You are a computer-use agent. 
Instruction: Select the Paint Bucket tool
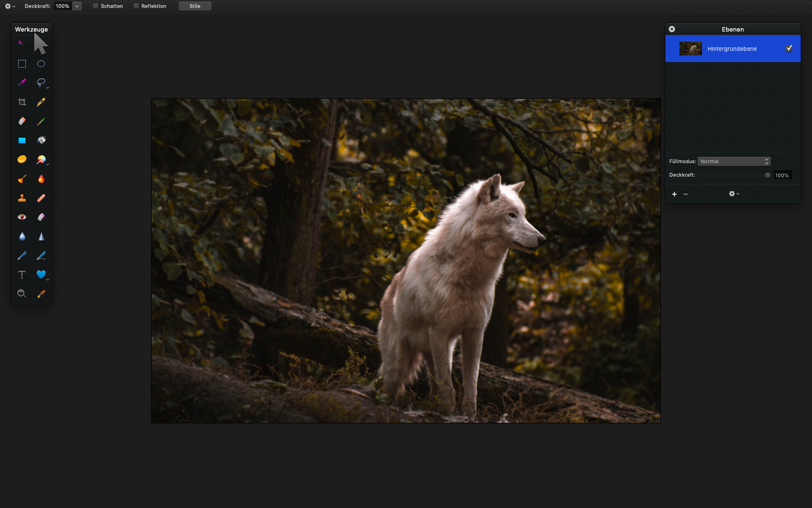(x=41, y=141)
